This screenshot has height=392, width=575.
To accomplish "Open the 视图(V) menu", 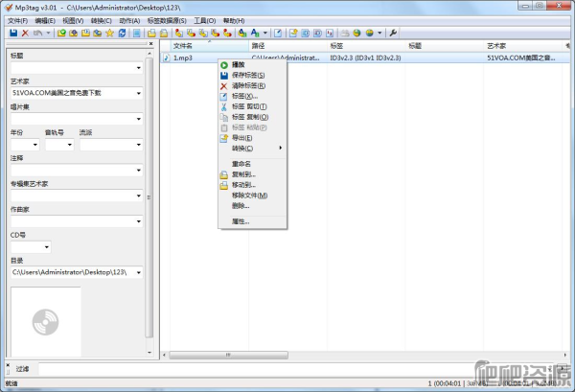I will 73,21.
